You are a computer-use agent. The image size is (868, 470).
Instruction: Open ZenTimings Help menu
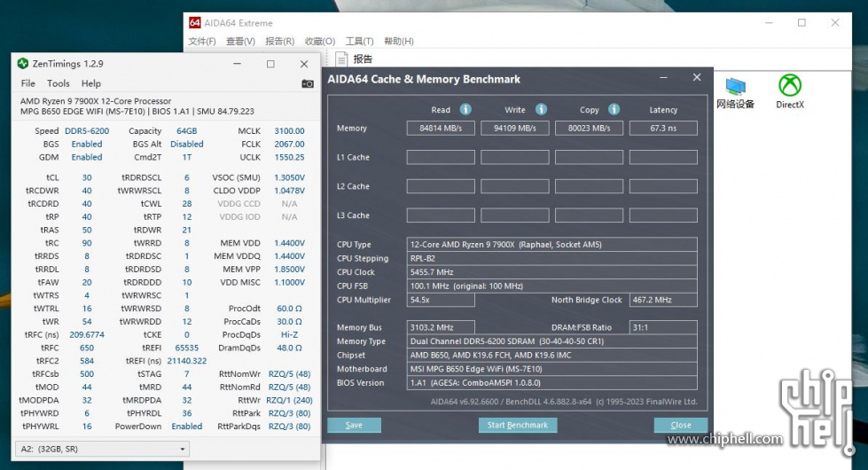coord(90,83)
